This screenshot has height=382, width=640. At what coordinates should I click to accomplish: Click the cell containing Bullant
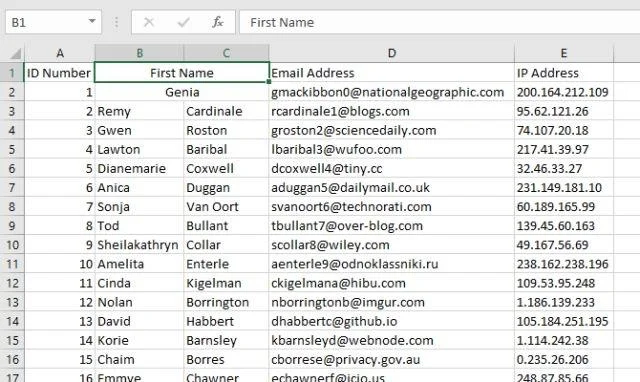(227, 225)
